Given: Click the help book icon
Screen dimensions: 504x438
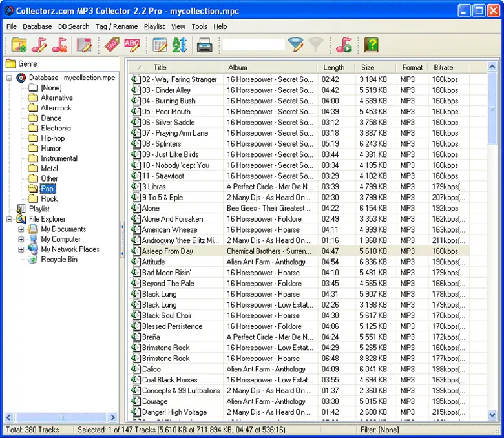Looking at the screenshot, I should 370,45.
